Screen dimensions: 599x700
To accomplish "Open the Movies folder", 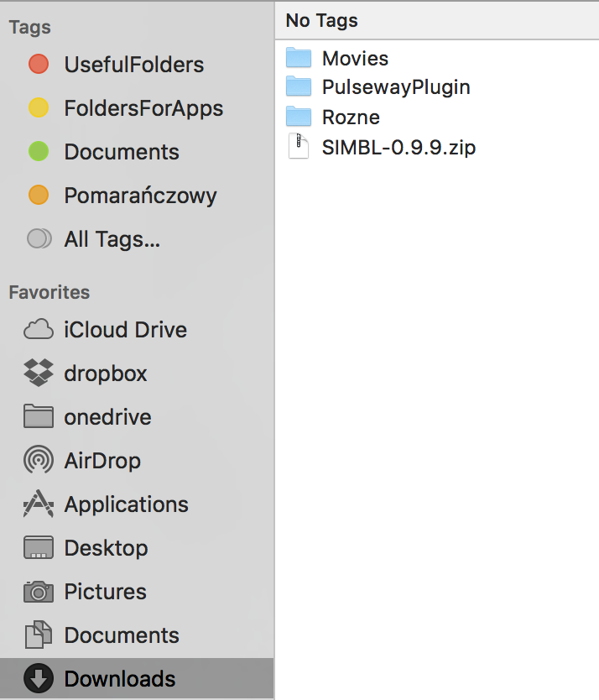I will point(356,58).
